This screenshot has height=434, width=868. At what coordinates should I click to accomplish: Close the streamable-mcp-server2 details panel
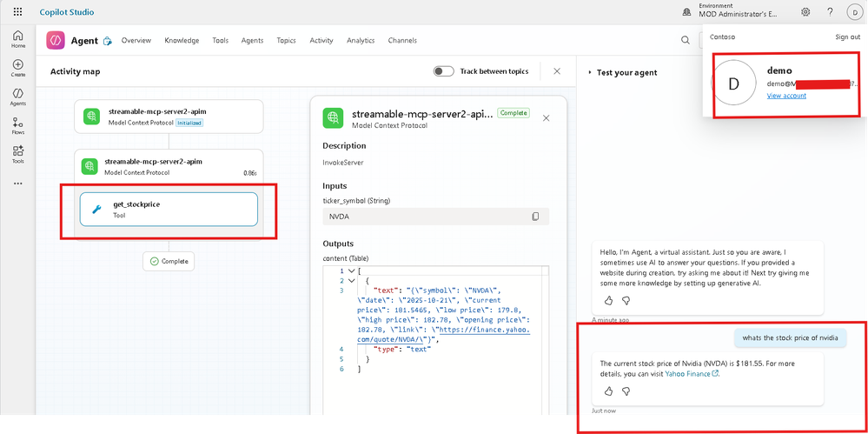coord(546,118)
